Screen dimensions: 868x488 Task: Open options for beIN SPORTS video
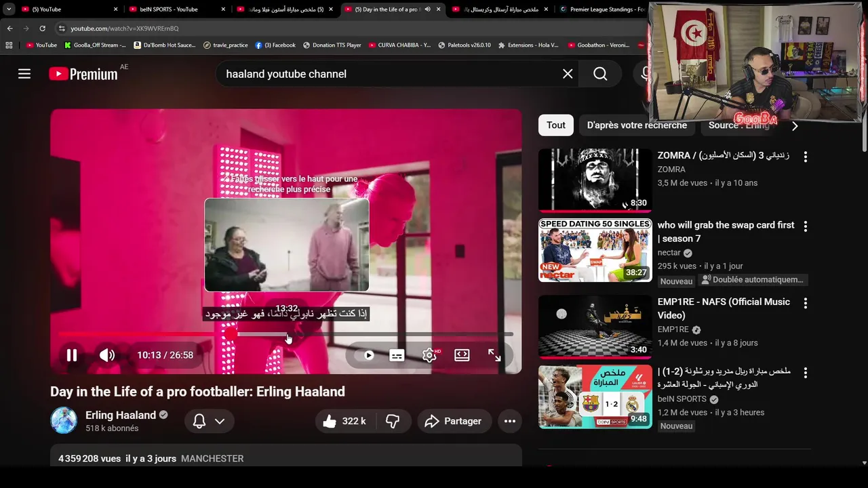click(x=806, y=373)
